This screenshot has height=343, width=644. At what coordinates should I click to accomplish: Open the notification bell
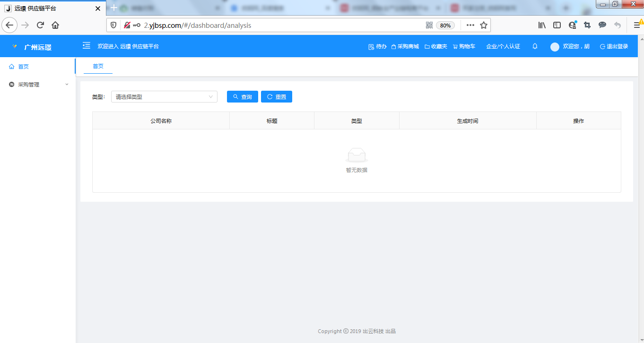535,46
